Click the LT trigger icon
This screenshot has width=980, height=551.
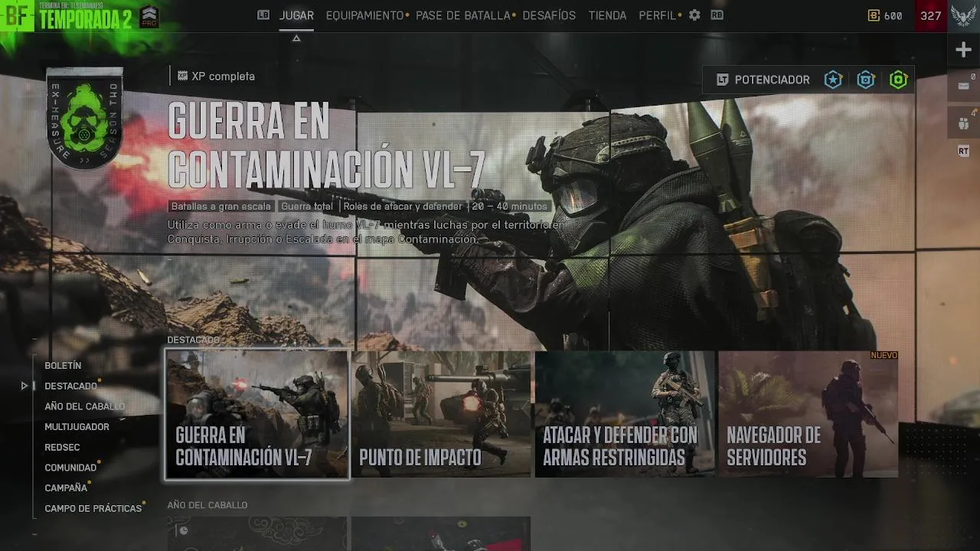[722, 80]
